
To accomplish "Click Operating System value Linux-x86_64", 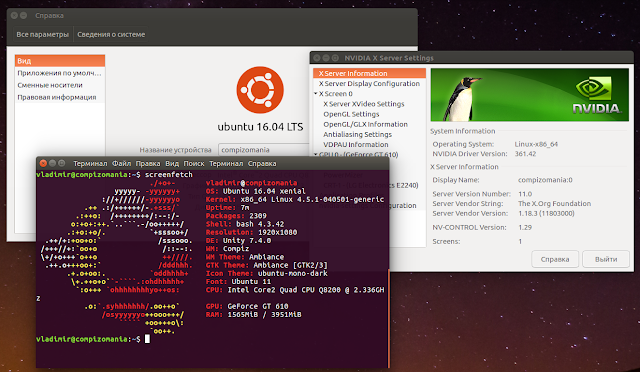I will click(536, 144).
